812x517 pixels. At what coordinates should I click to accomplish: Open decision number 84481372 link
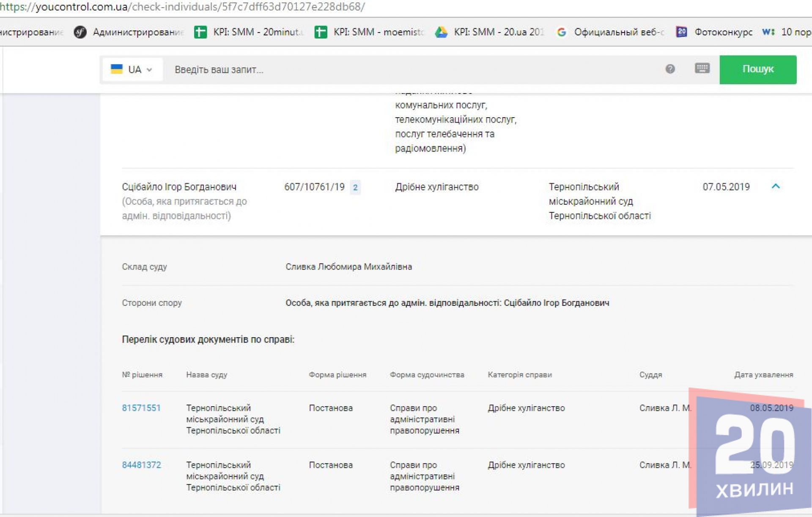click(141, 465)
